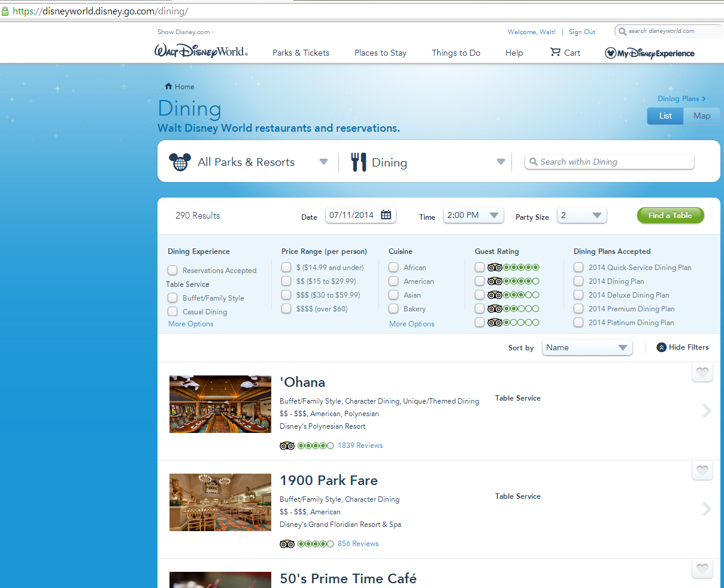Click the date field showing 07/11/2014
Viewport: 724px width, 588px height.
[361, 215]
